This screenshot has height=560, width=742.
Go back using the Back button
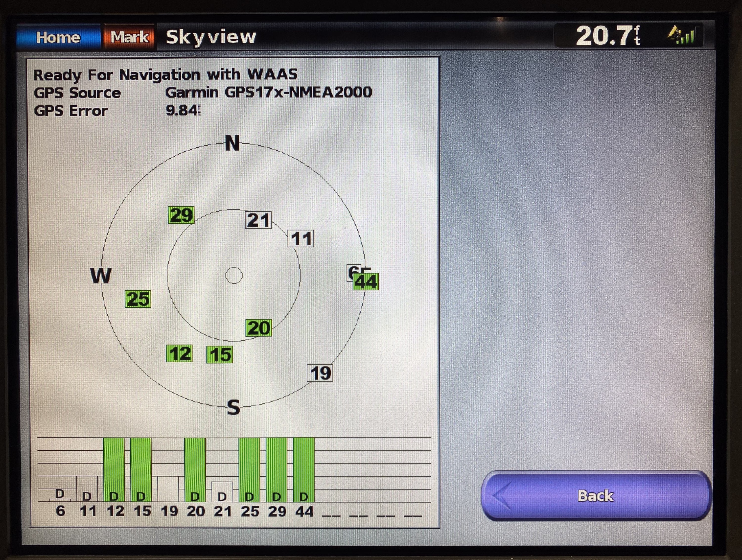[596, 496]
